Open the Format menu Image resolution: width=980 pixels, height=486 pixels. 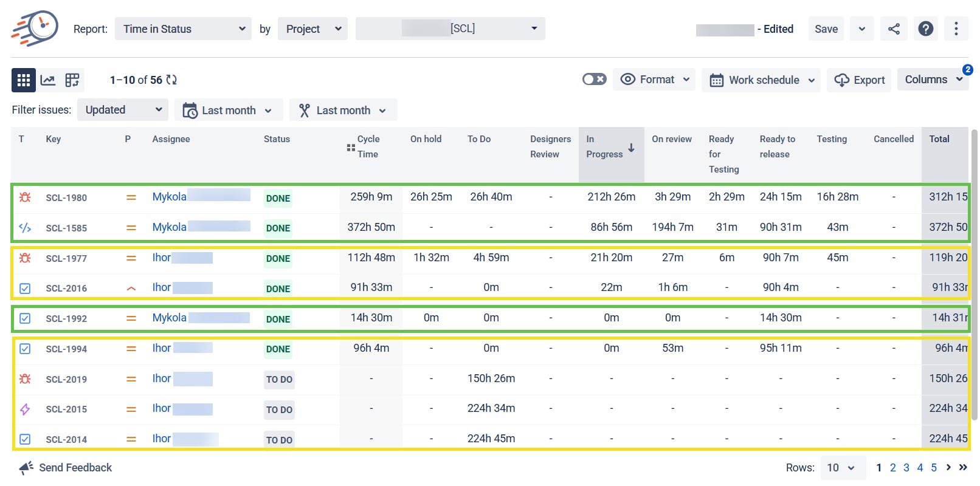pos(654,80)
